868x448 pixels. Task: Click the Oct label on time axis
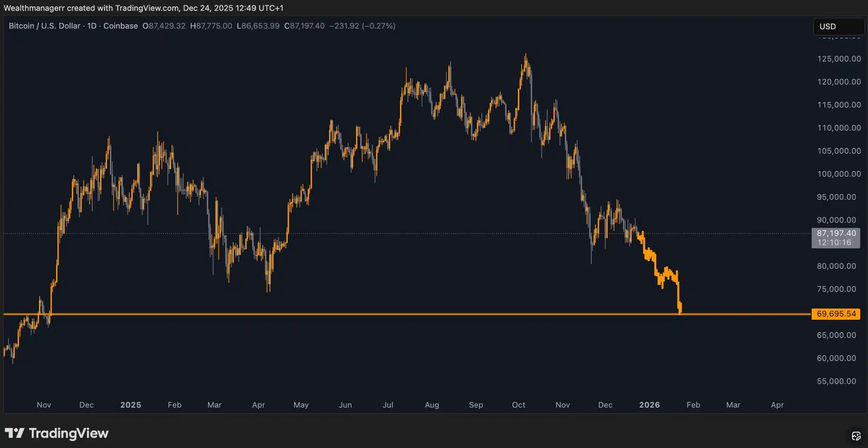pyautogui.click(x=518, y=405)
